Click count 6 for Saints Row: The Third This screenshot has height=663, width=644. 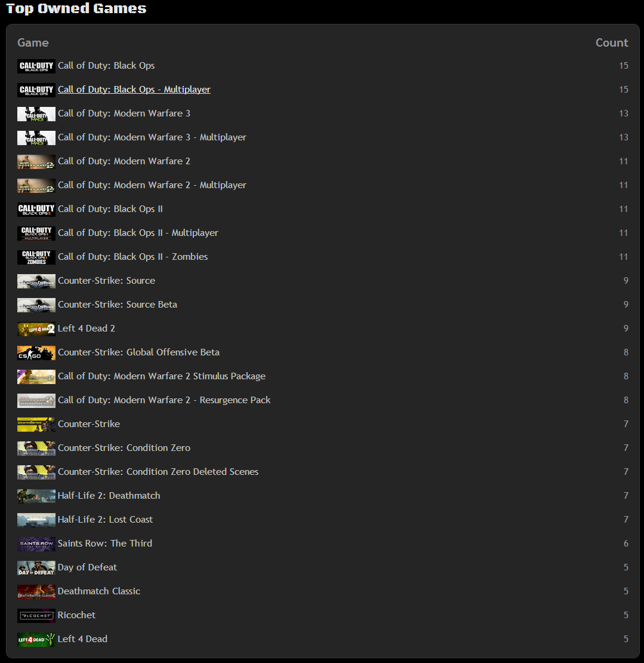pos(626,544)
